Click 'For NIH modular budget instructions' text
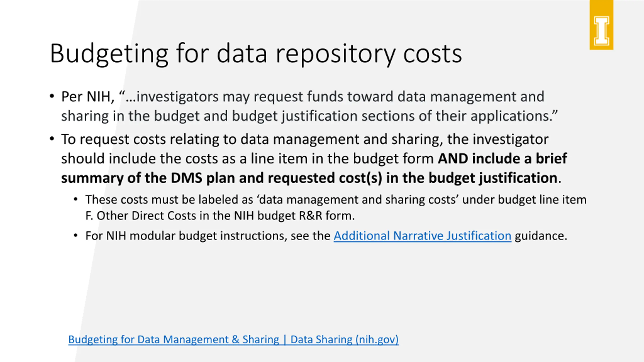This screenshot has height=362, width=644. (208, 236)
